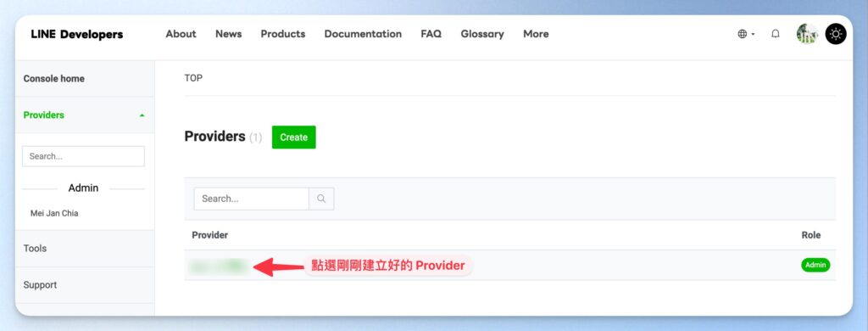Open the Documentation menu

pyautogui.click(x=363, y=34)
